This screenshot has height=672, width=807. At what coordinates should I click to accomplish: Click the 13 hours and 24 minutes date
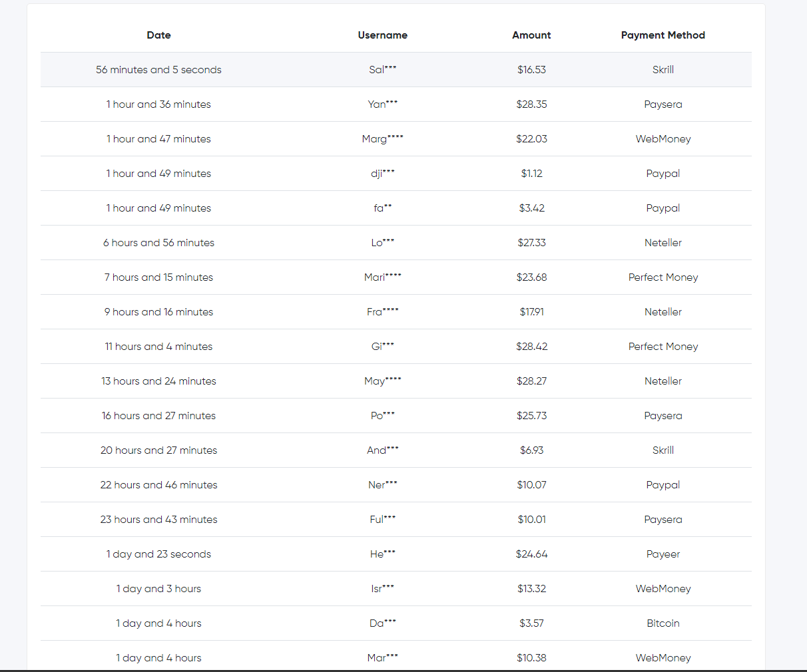[158, 381]
